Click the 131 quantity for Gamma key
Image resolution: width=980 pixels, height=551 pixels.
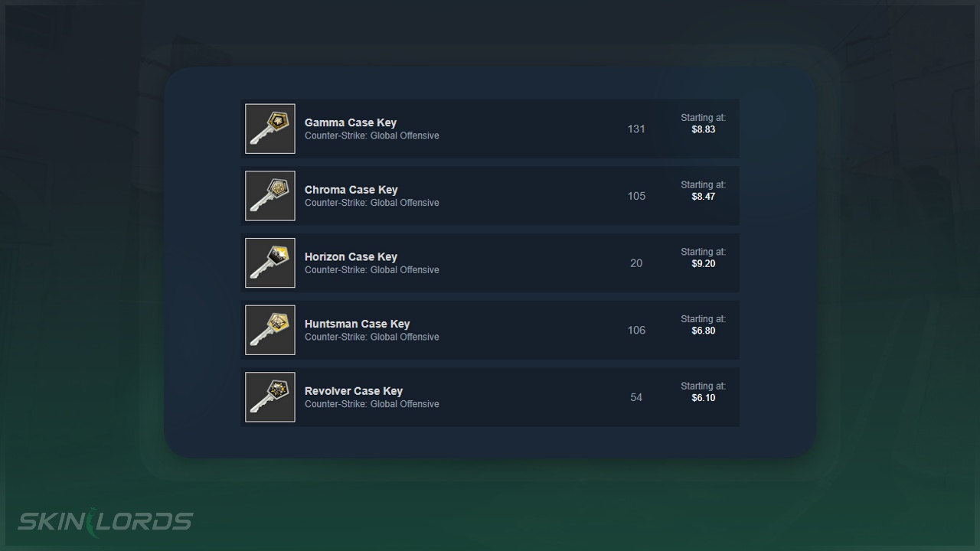pyautogui.click(x=636, y=129)
